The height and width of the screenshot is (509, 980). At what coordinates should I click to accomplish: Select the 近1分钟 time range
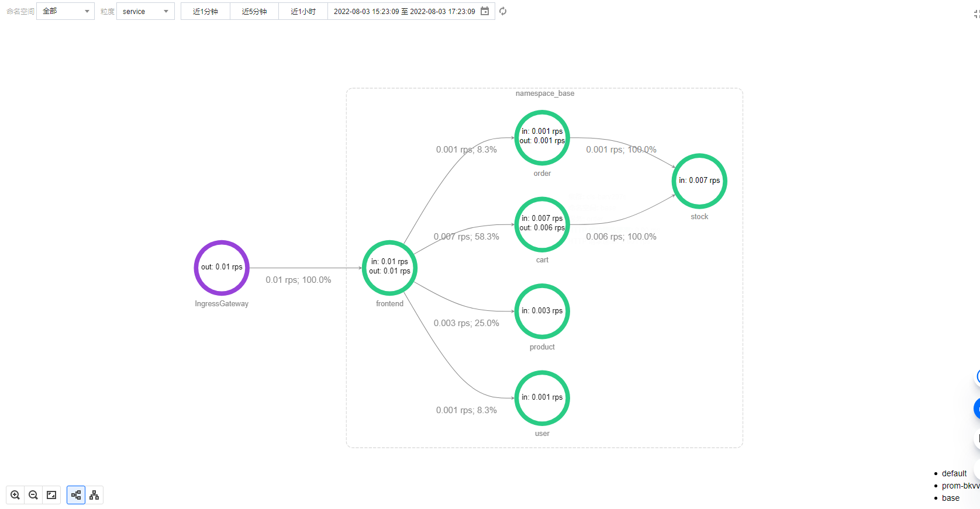point(205,11)
